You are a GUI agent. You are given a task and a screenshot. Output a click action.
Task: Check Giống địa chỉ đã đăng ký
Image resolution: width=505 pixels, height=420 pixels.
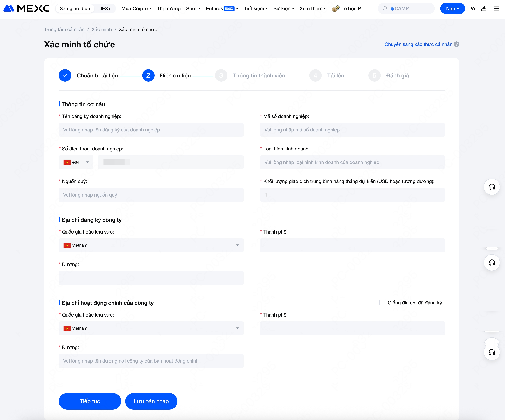click(382, 303)
